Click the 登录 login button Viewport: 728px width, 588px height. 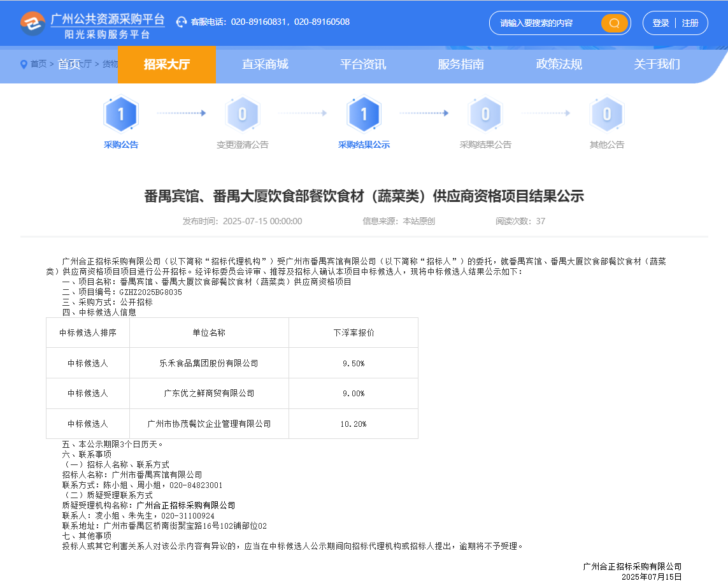point(660,23)
